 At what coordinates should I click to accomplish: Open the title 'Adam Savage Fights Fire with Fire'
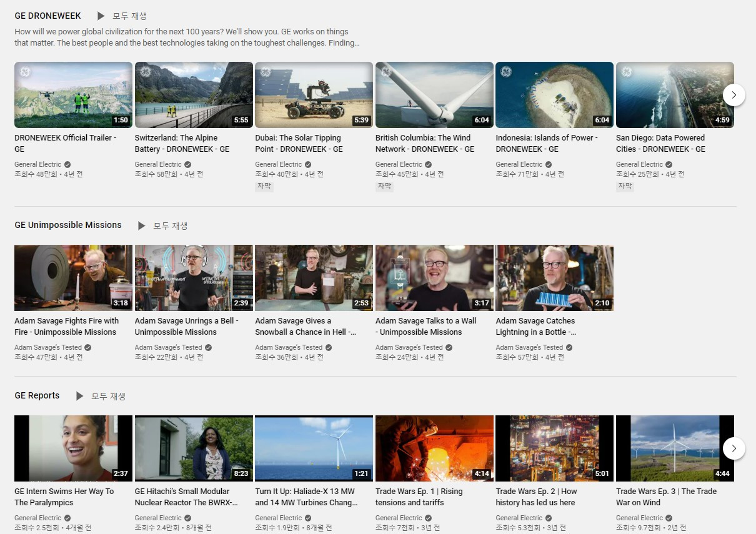click(x=66, y=327)
